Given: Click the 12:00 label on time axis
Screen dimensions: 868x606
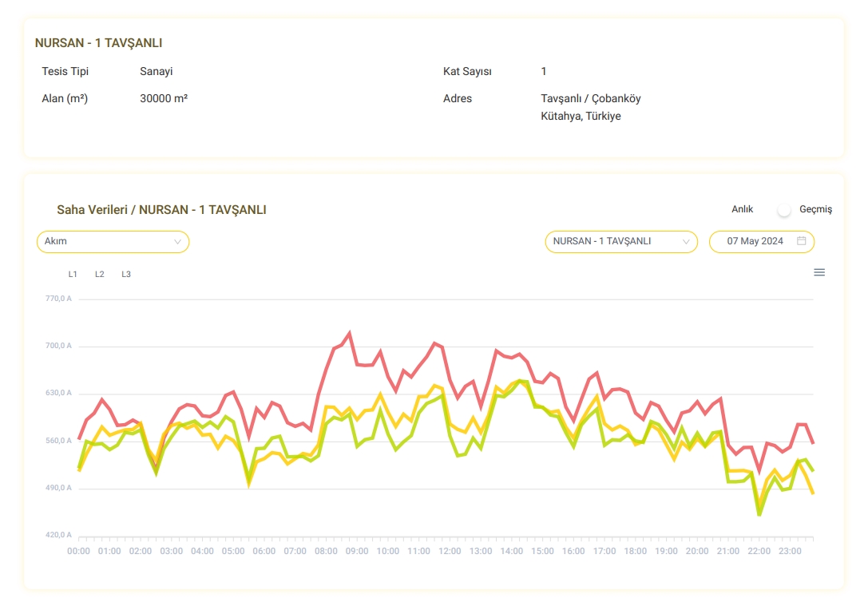Looking at the screenshot, I should click(x=450, y=551).
